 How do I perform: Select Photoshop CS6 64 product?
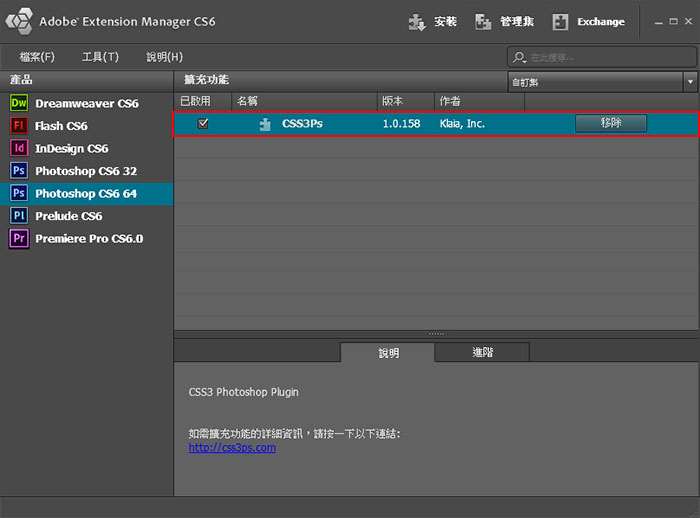(87, 193)
